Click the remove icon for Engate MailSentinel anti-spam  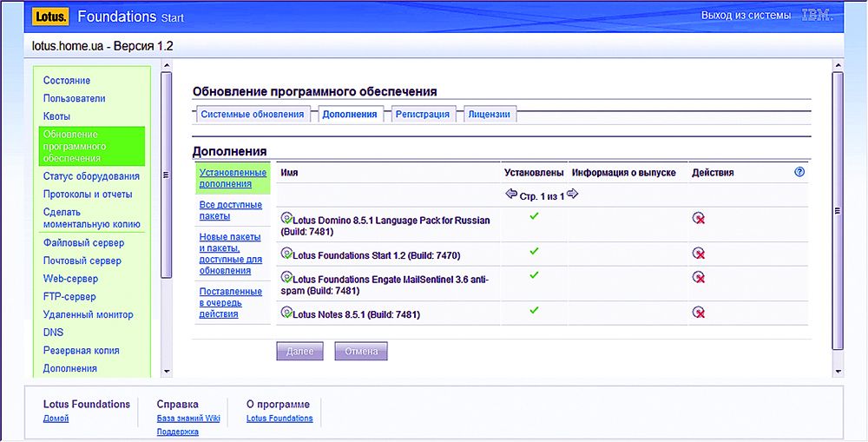[699, 278]
